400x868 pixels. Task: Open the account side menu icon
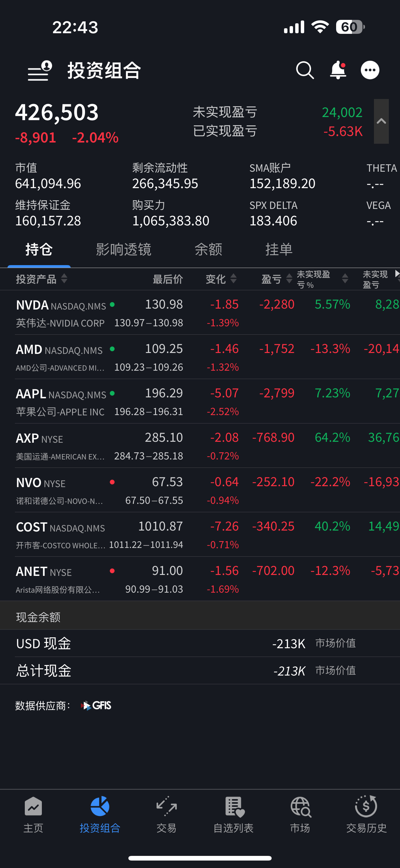click(x=40, y=71)
